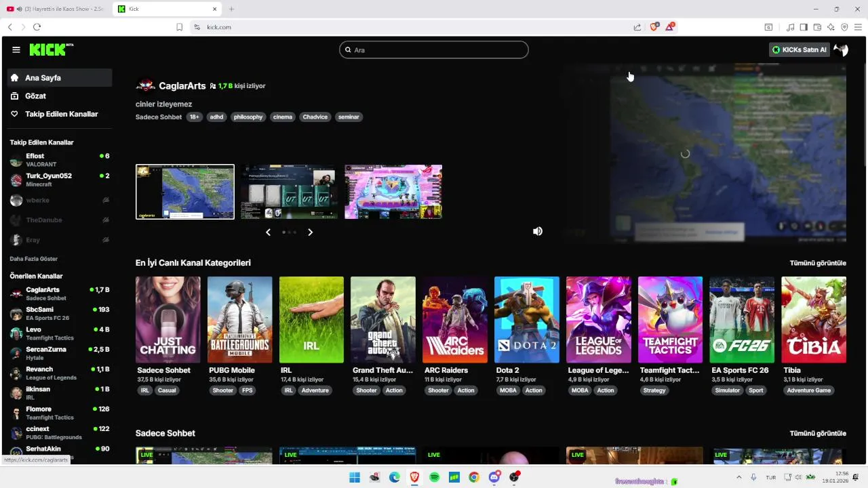Click the KICK logo
This screenshot has width=868, height=488.
tap(51, 49)
